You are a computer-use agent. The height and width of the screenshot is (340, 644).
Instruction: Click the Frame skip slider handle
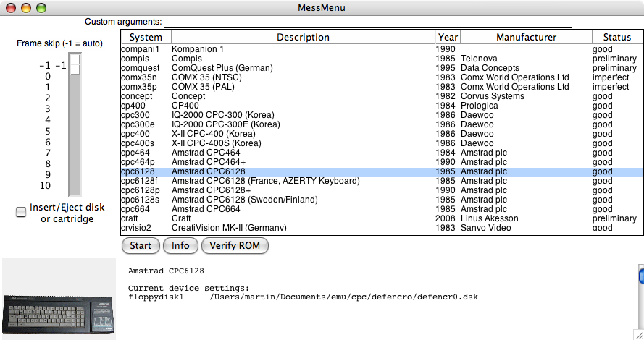(x=75, y=64)
